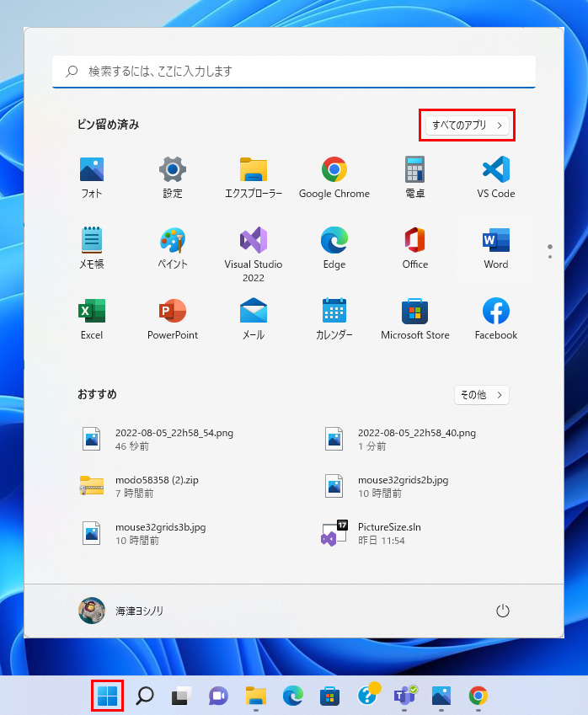Open user account 海津ヨシノリ
Image resolution: width=588 pixels, height=715 pixels.
click(x=120, y=611)
